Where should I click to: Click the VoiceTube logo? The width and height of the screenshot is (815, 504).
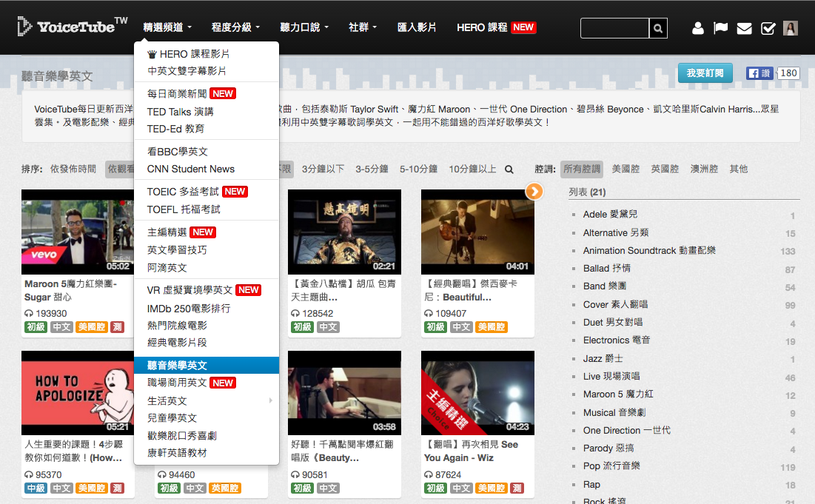(x=73, y=27)
